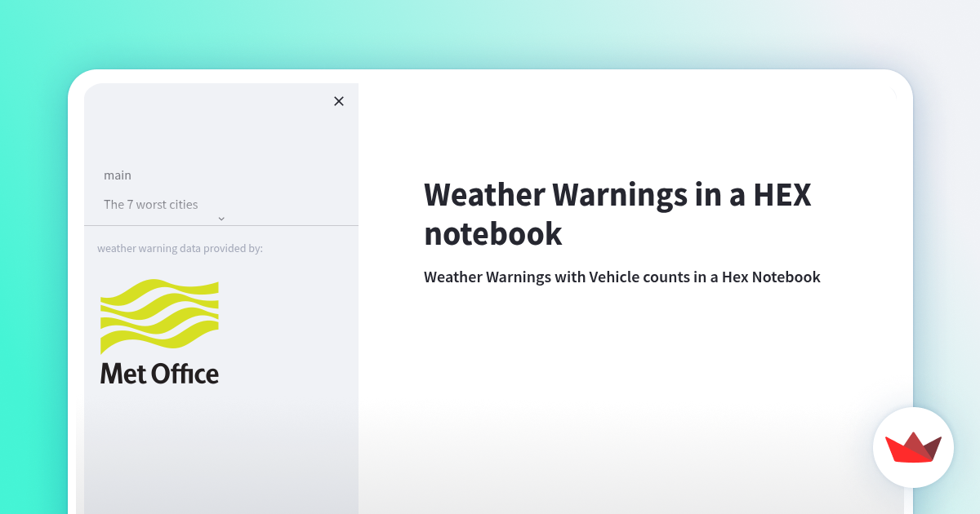The height and width of the screenshot is (514, 980).
Task: Click the divider line below the selectbox
Action: [220, 225]
